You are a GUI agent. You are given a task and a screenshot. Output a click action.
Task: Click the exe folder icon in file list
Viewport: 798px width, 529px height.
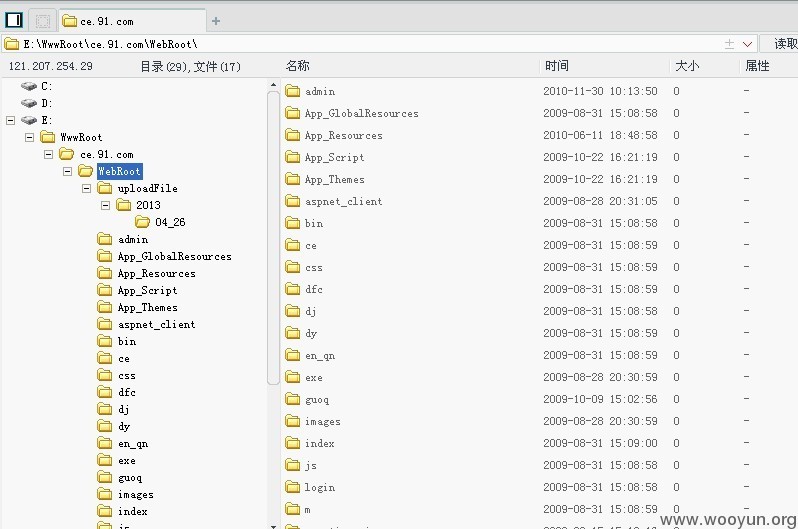[x=293, y=377]
